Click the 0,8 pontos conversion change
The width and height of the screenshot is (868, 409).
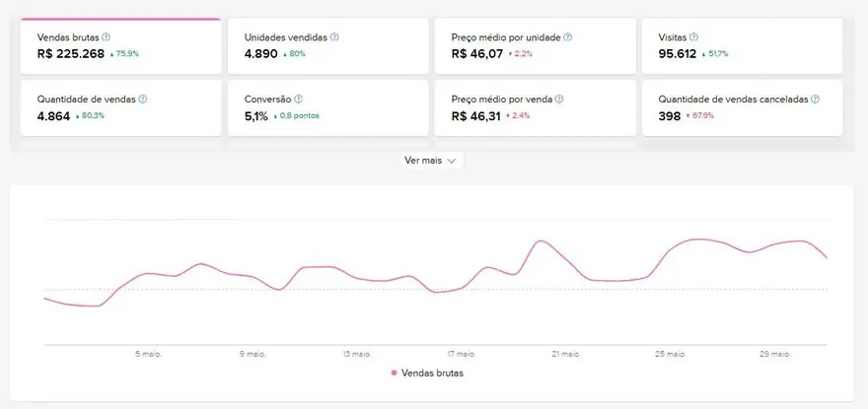297,116
